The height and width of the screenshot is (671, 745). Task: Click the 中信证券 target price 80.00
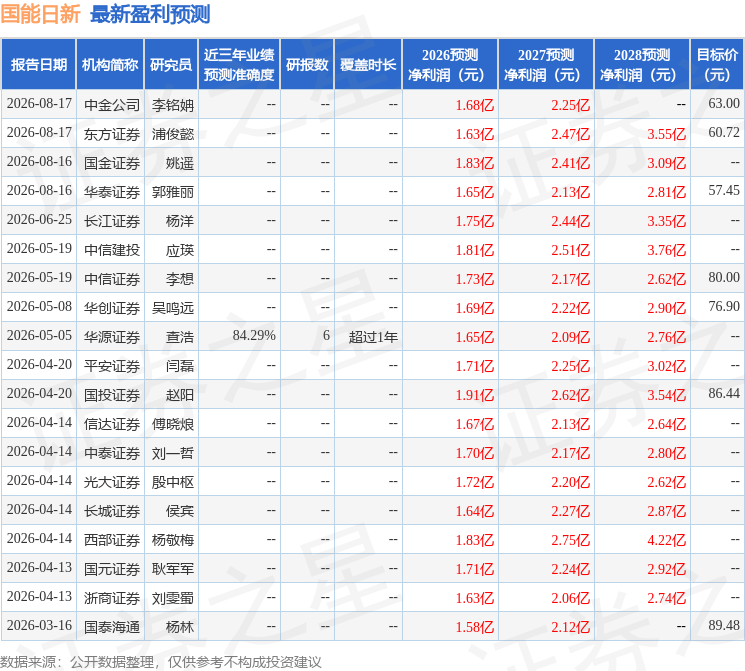(724, 278)
